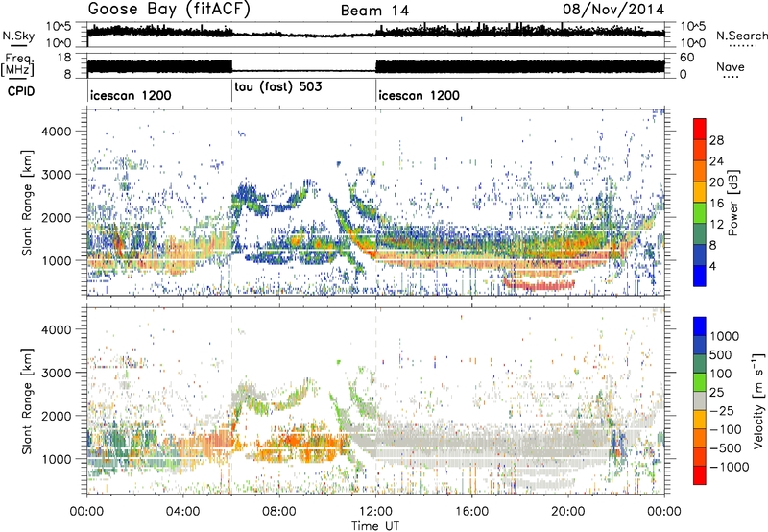Select the "Freq. [MHz]" axis label
768x532 pixels.
point(17,64)
